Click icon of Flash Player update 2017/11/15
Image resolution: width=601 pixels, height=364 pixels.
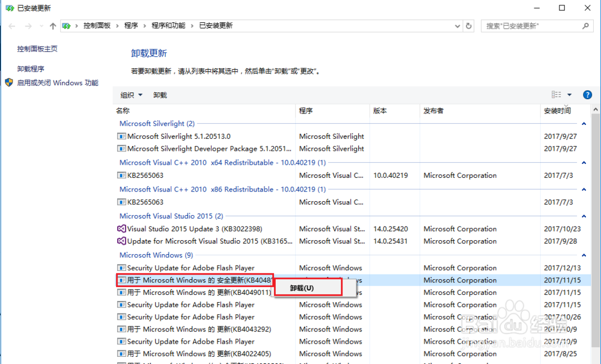(121, 305)
